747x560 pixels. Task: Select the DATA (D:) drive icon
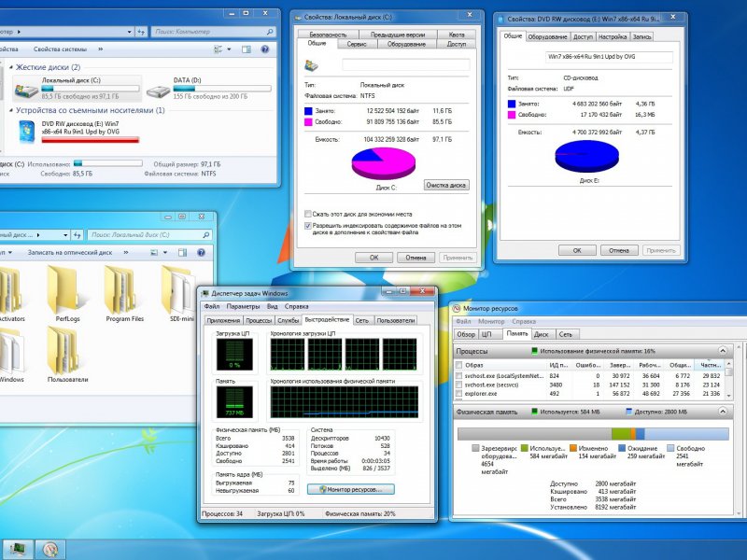158,91
